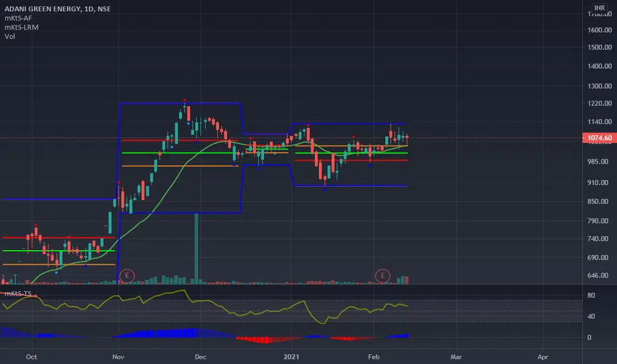Click the 1220.00 price axis label
The height and width of the screenshot is (364, 617).
(599, 103)
